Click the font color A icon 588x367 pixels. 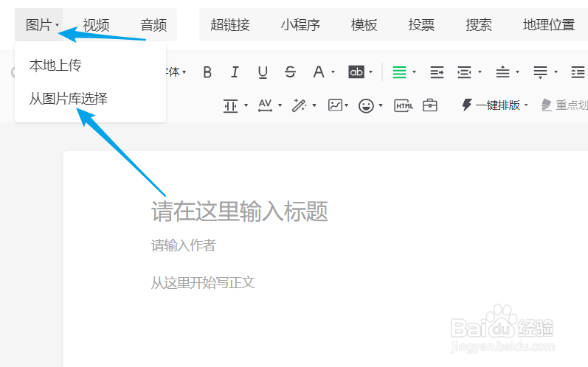(319, 72)
